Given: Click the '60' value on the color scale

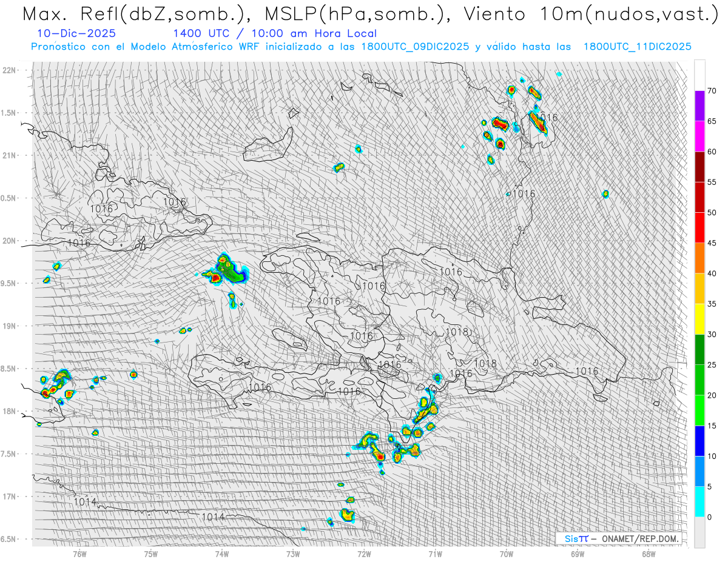Looking at the screenshot, I should pos(712,152).
